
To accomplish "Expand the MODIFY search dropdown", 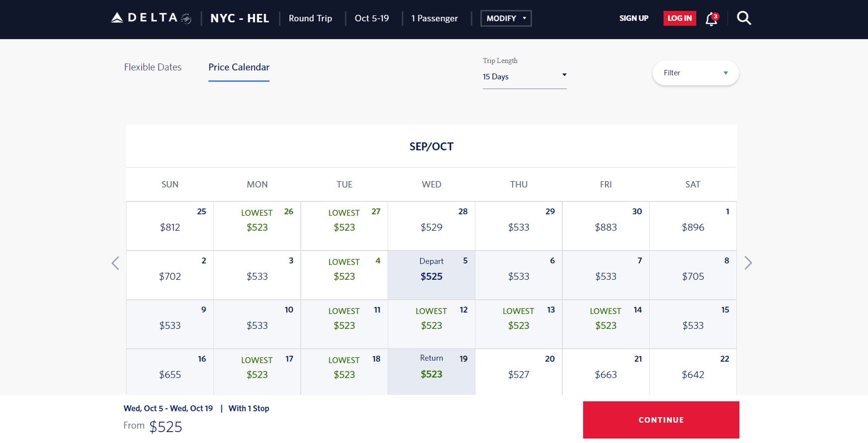I will (506, 18).
